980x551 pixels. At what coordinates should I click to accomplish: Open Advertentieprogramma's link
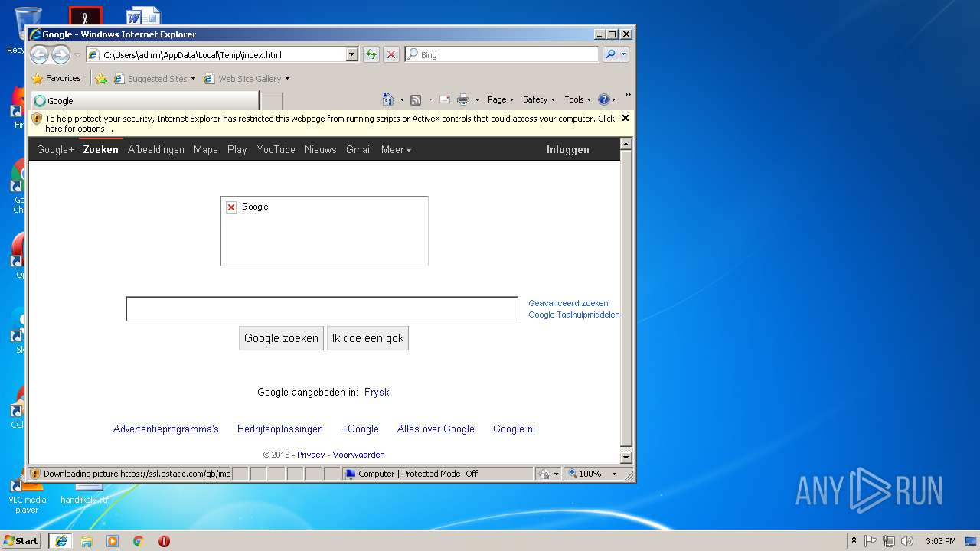[166, 429]
